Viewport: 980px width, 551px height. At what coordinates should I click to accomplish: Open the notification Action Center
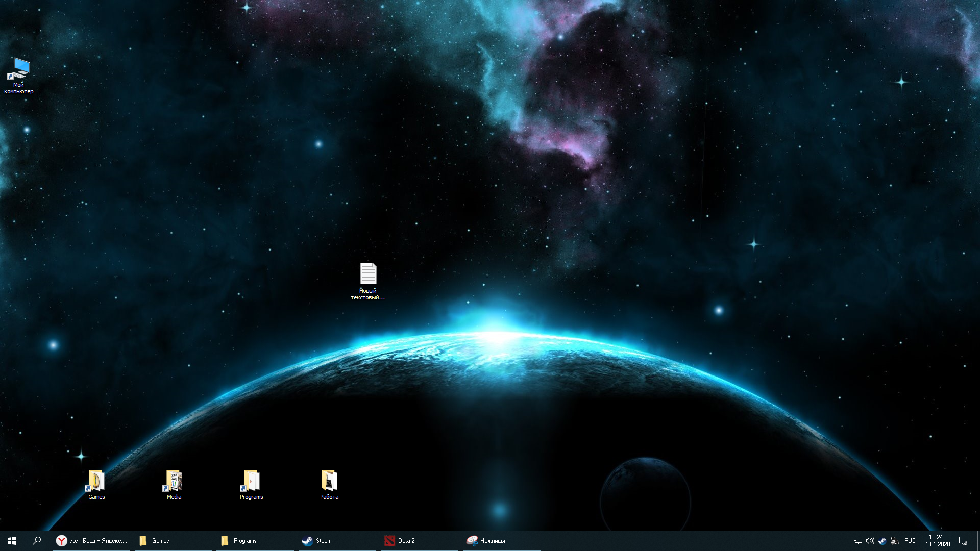tap(963, 541)
